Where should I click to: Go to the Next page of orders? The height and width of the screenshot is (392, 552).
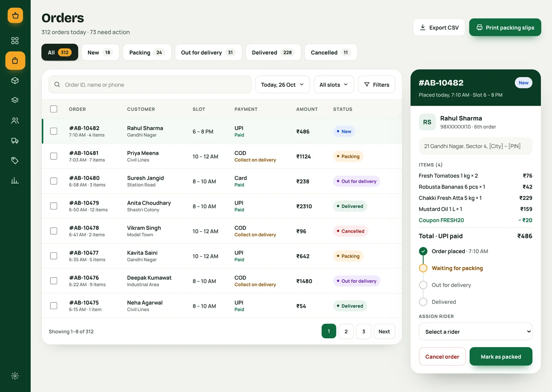[384, 331]
